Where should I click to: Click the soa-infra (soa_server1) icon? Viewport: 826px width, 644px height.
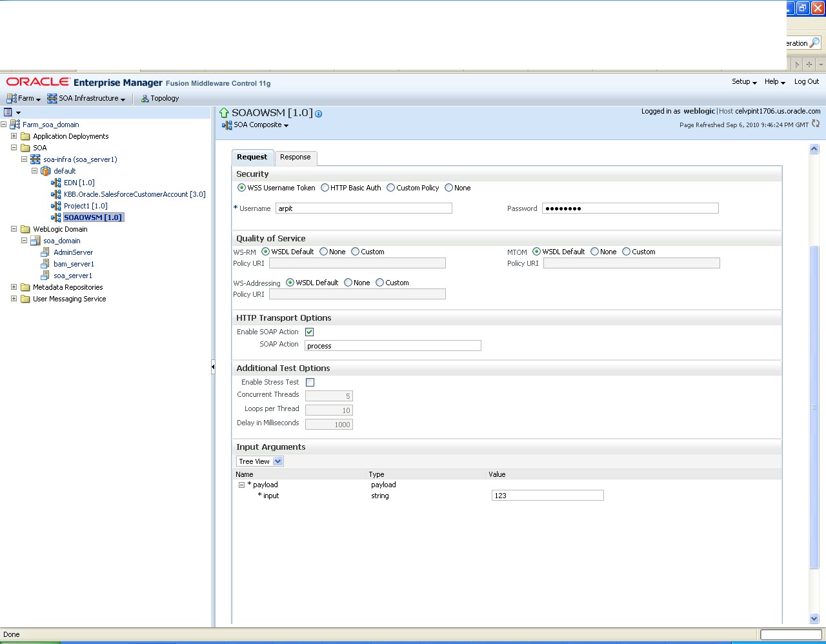pos(35,159)
